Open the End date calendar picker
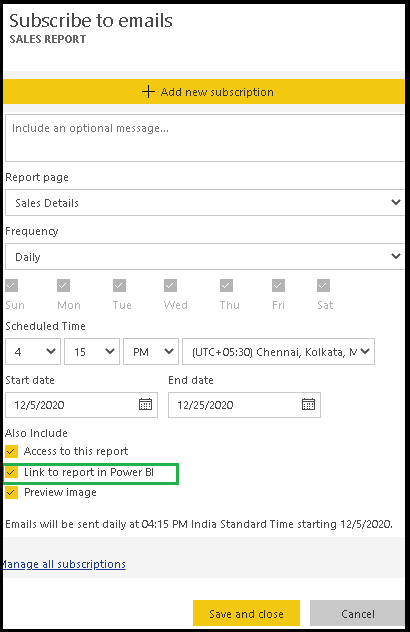Viewport: 410px width, 632px height. [x=308, y=404]
